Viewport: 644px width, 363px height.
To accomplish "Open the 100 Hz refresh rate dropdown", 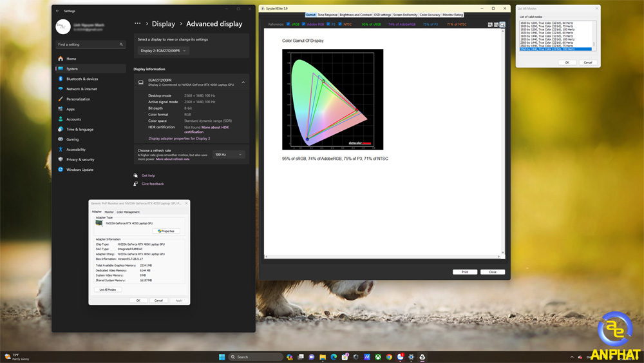I will point(229,155).
